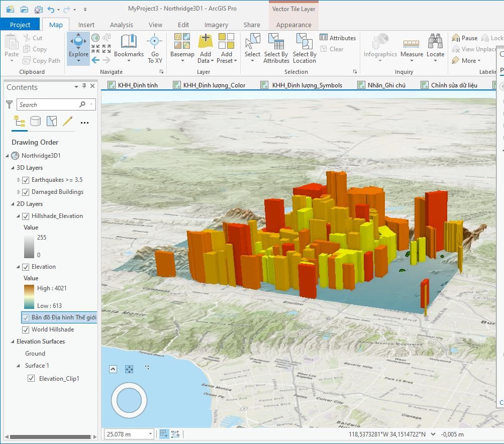The width and height of the screenshot is (504, 444).
Task: Open the Appearance ribbon tab
Action: [293, 25]
